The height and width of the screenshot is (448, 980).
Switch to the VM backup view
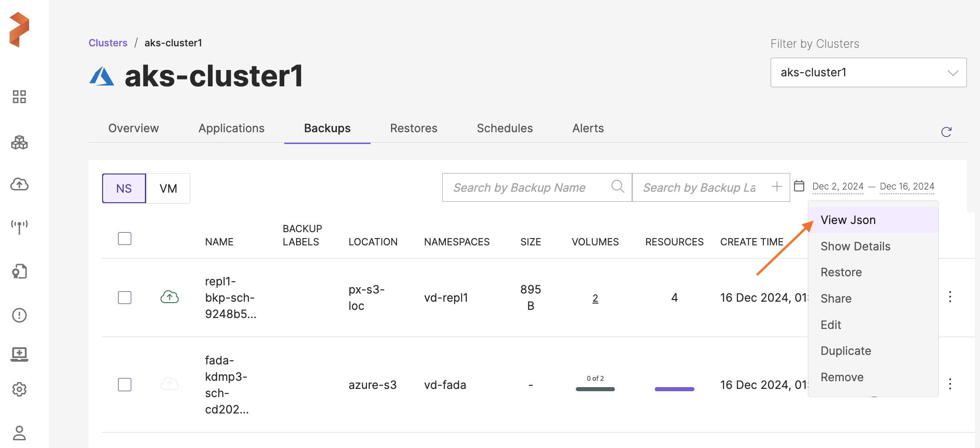[168, 189]
